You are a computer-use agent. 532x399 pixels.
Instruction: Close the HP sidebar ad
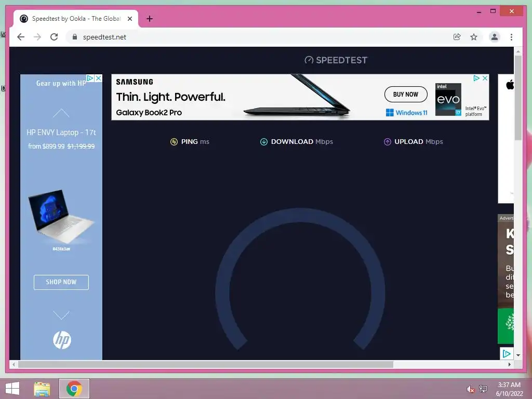click(98, 78)
